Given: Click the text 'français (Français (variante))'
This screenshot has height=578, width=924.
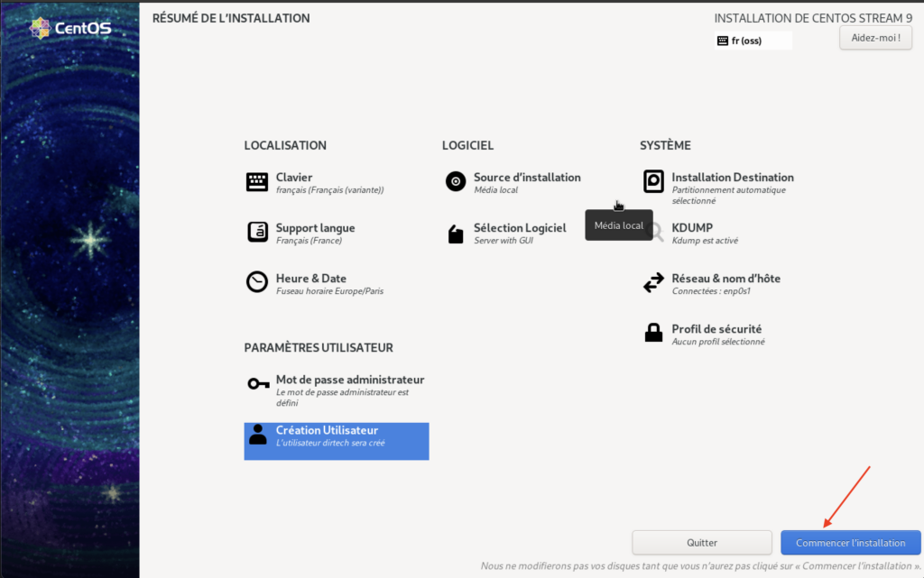Looking at the screenshot, I should 330,190.
